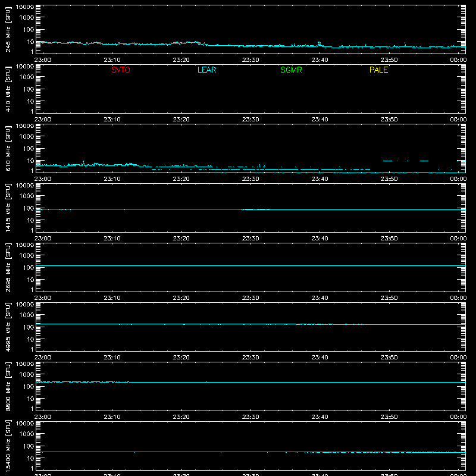Select the 610 MHz [SFU] axis title
This screenshot has height=476, width=476.
[x=8, y=149]
